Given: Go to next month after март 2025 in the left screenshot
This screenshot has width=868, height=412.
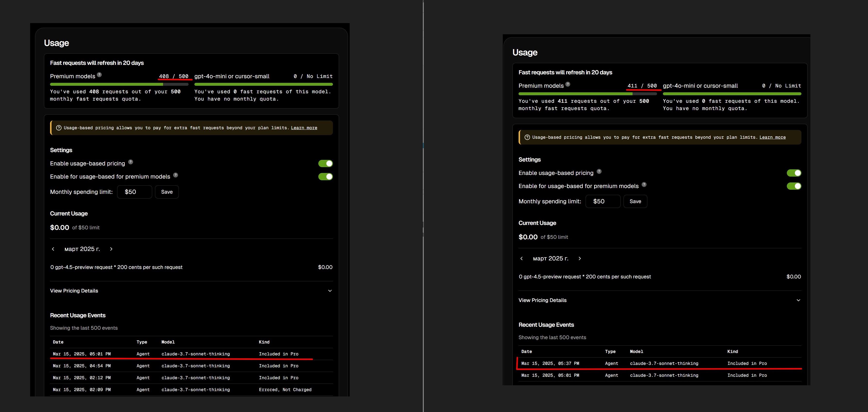Looking at the screenshot, I should pos(111,249).
